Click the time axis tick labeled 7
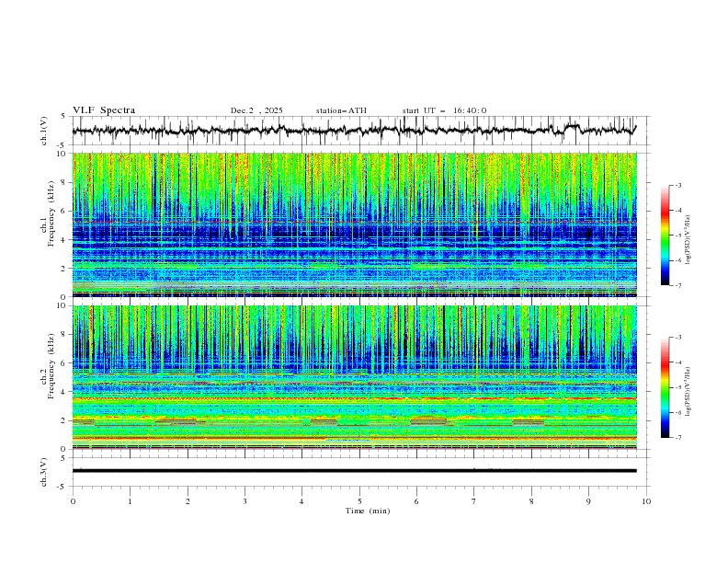728x563 pixels. pyautogui.click(x=474, y=501)
